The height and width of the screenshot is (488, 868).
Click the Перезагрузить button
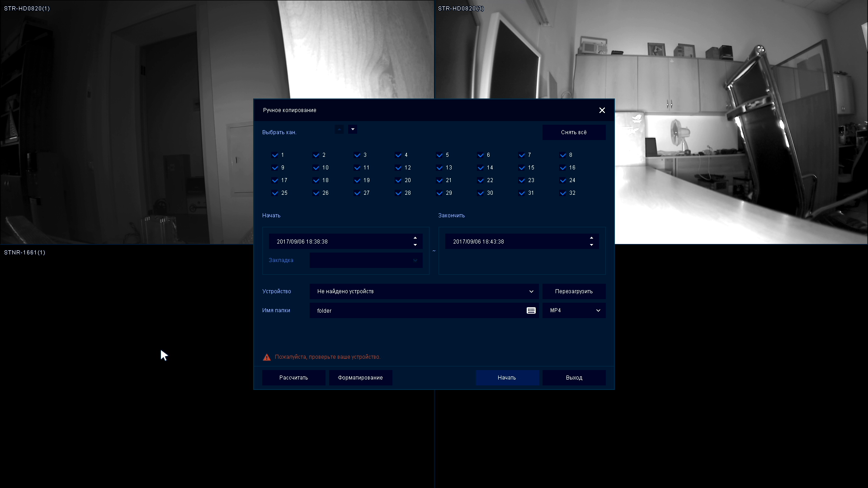tap(574, 291)
